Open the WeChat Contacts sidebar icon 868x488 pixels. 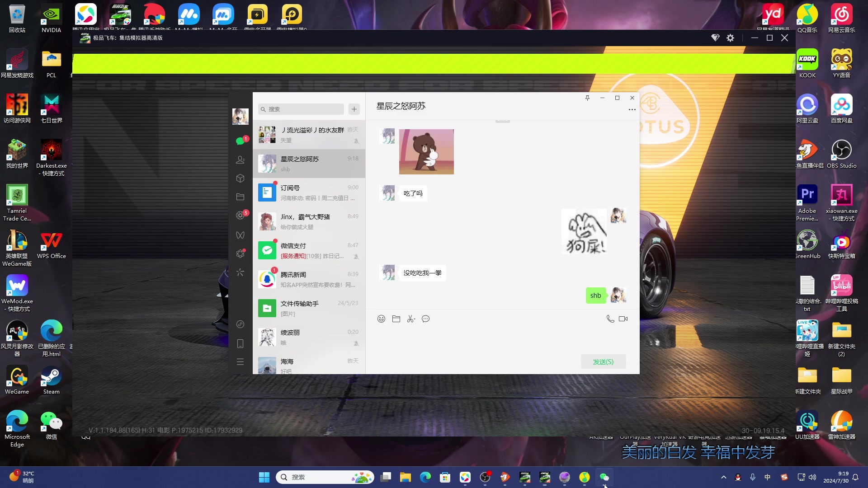coord(240,160)
